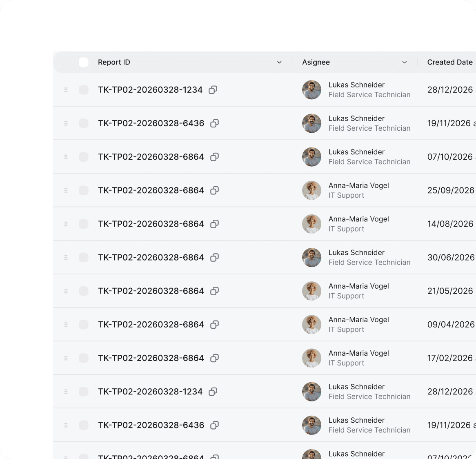Click copy icon next to TK-TP02-20260328-6436
Viewport: 476px width, 459px height.
214,123
